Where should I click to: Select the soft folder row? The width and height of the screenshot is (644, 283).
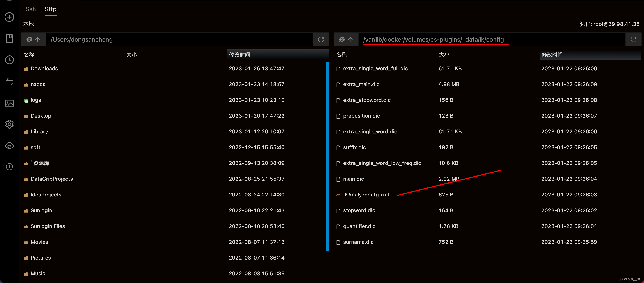[x=173, y=147]
